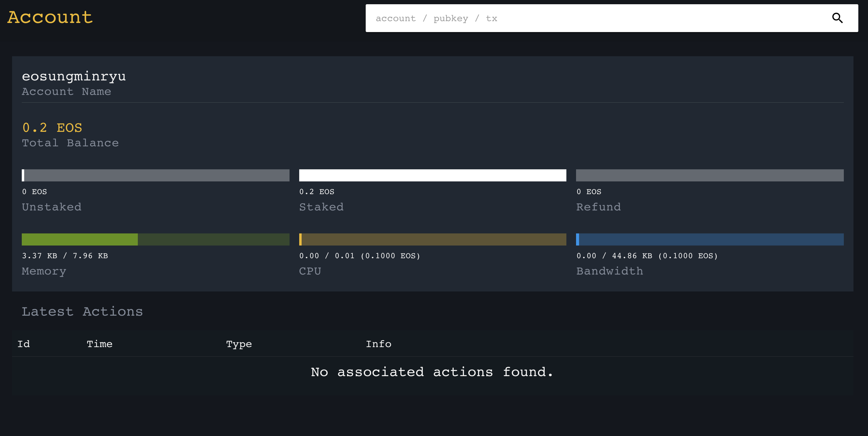The image size is (868, 436).
Task: Click the 0.2 EOS total balance
Action: pyautogui.click(x=52, y=128)
